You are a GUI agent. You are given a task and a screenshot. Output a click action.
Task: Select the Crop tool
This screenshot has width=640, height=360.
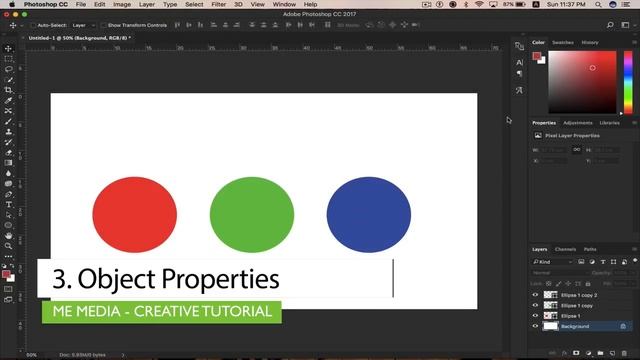8,90
